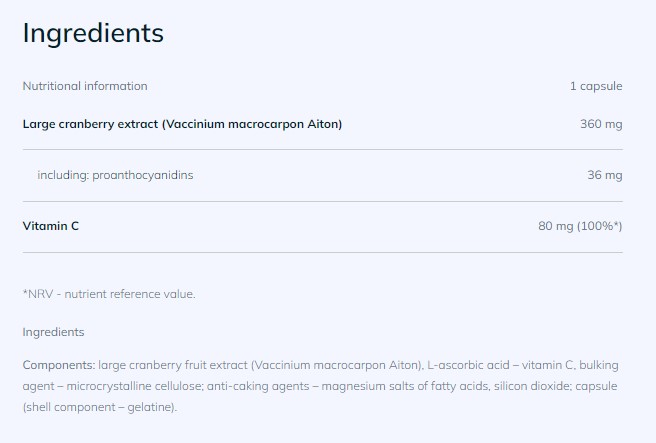Click the including: proanthocyanidins sub-row label
This screenshot has height=443, width=656.
coord(115,175)
